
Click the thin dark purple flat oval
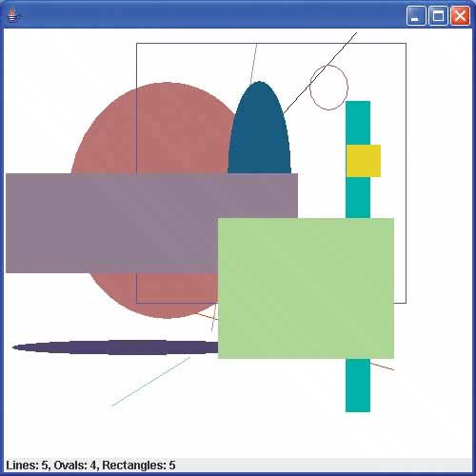tap(115, 347)
